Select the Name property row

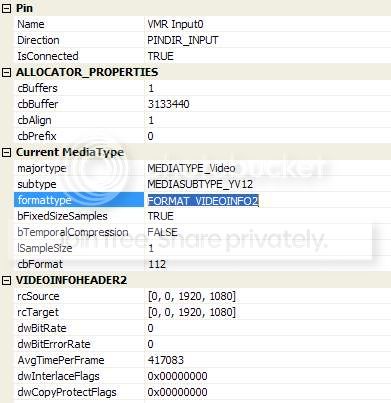(x=202, y=24)
